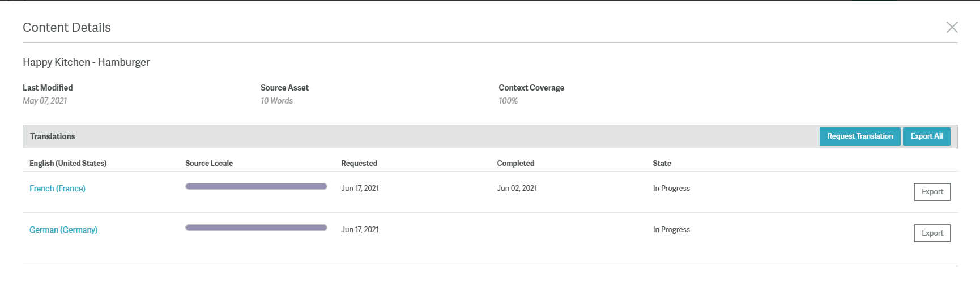Open the German (Germany) translation link

(x=63, y=230)
